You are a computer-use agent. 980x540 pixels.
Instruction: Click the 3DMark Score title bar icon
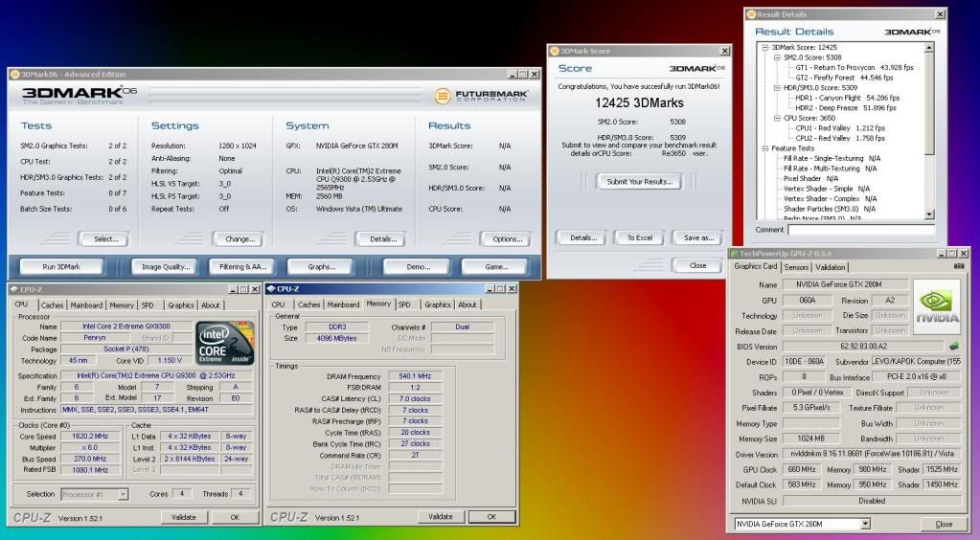tap(555, 52)
